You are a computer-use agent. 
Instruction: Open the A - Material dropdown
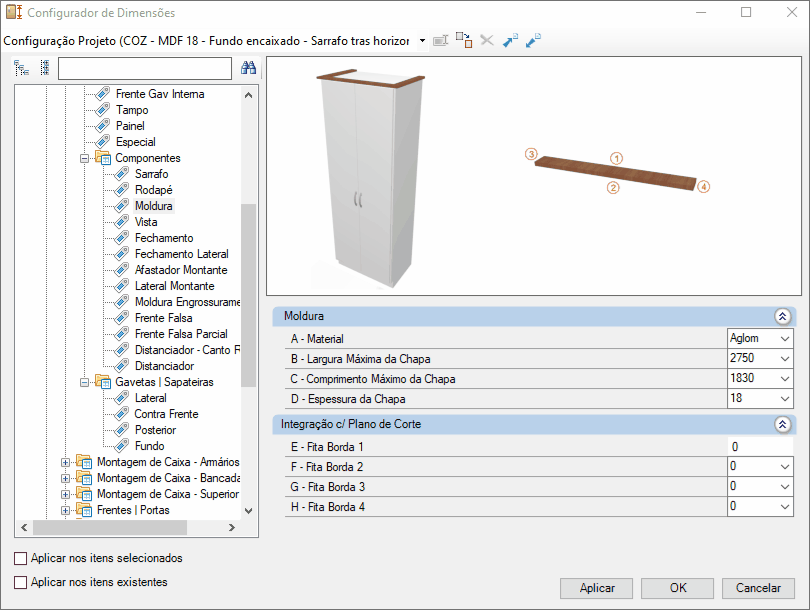(785, 339)
